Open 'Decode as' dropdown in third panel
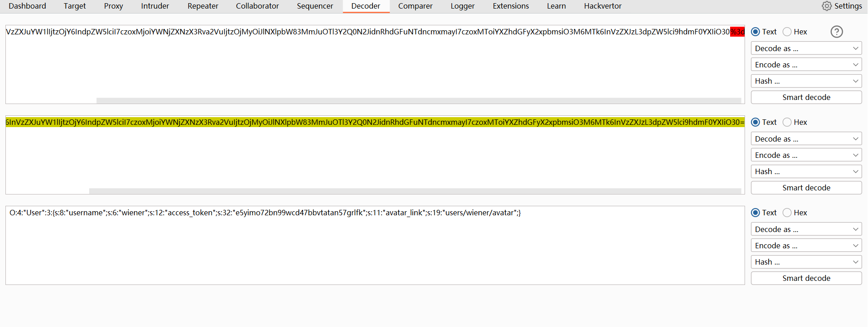The height and width of the screenshot is (327, 868). tap(806, 229)
